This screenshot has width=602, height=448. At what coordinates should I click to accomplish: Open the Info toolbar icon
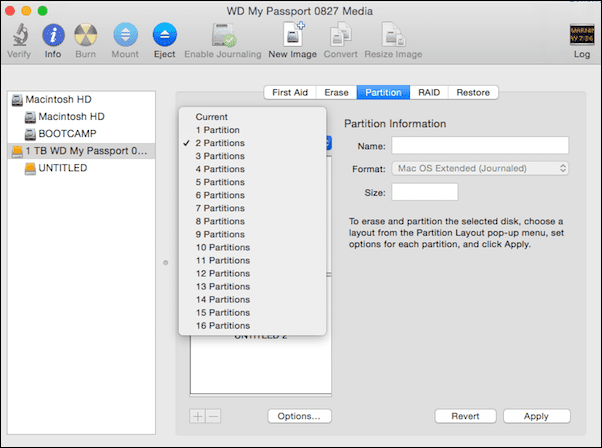[53, 35]
